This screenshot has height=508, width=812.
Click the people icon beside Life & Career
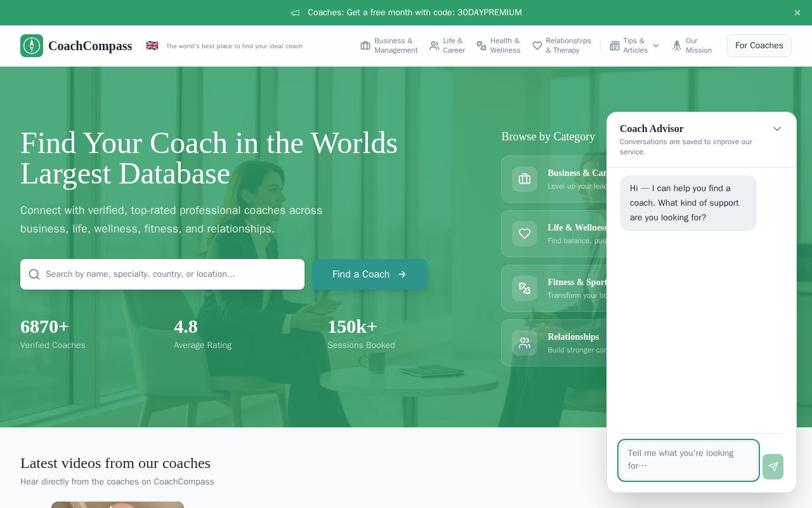(435, 46)
